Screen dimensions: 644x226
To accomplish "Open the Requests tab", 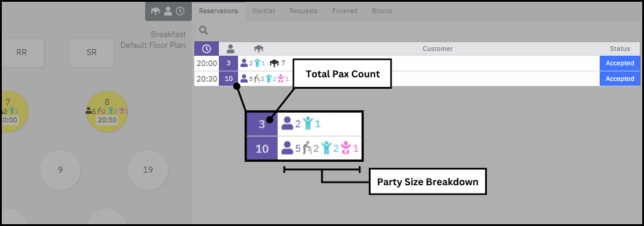I will point(303,11).
